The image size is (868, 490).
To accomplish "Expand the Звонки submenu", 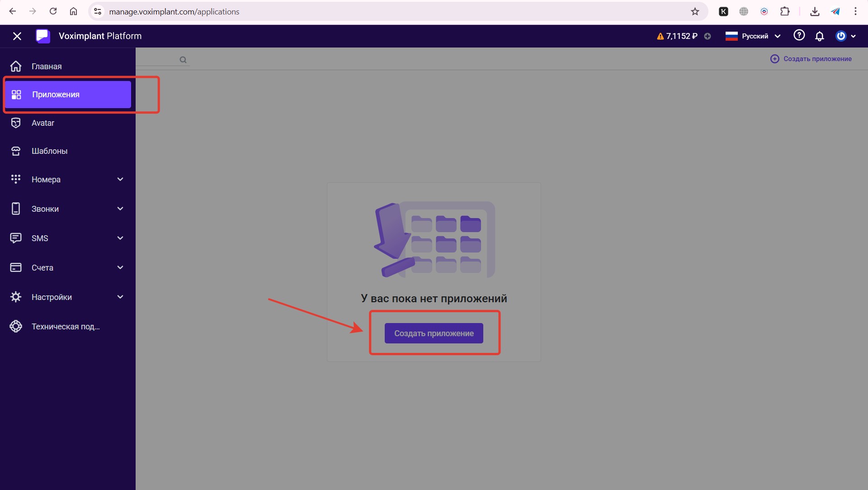I will (120, 209).
